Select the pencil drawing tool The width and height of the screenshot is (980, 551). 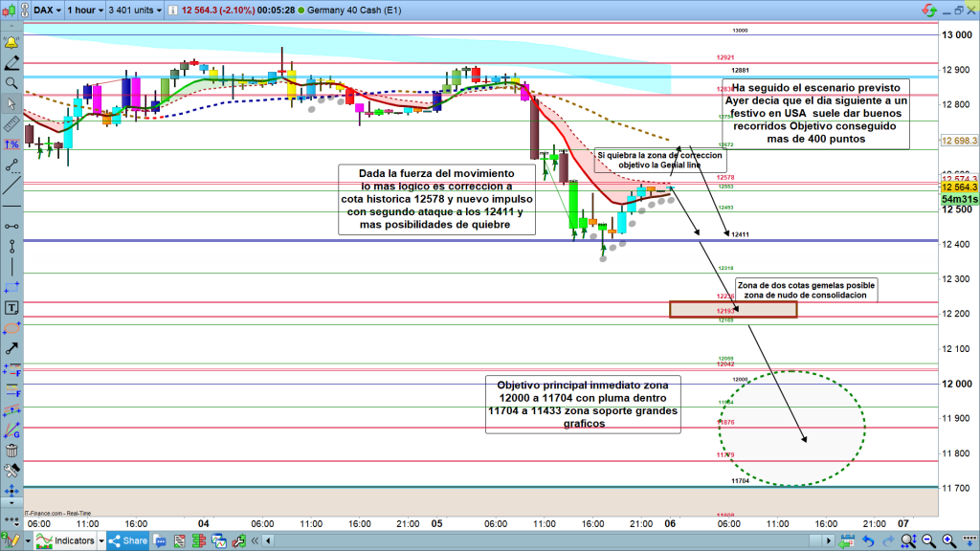(x=11, y=63)
